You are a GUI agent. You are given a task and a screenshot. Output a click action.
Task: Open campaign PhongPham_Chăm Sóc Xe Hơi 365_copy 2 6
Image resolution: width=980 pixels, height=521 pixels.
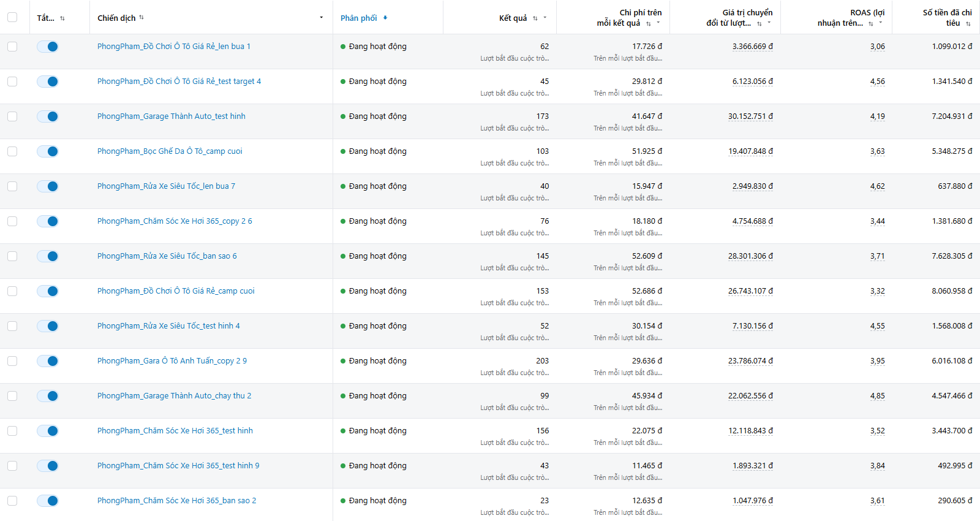(175, 221)
